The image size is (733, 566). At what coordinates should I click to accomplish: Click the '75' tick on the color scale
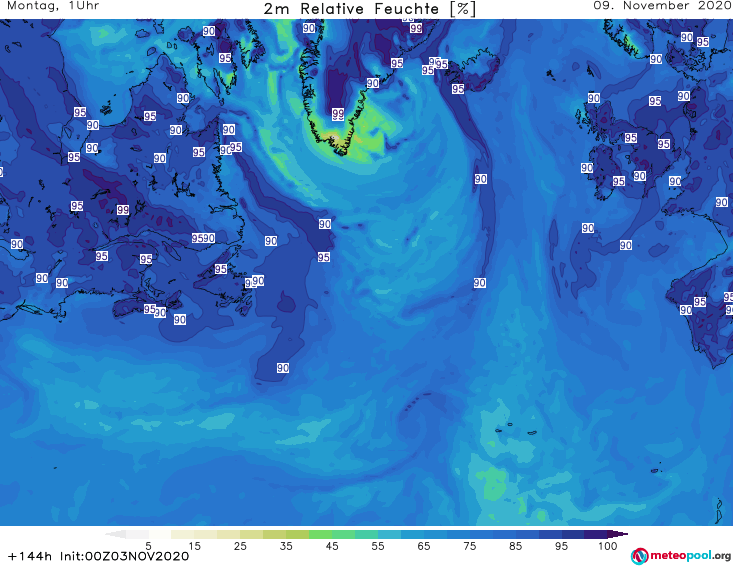click(470, 546)
